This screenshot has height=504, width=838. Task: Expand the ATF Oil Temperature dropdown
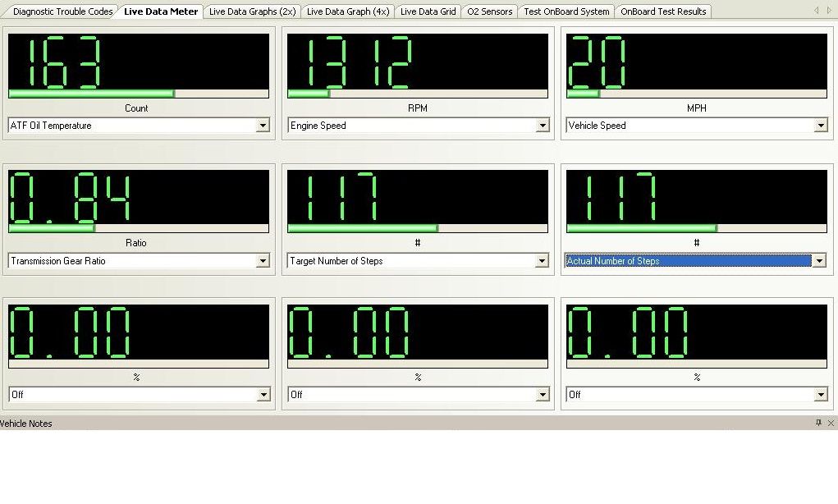coord(263,126)
